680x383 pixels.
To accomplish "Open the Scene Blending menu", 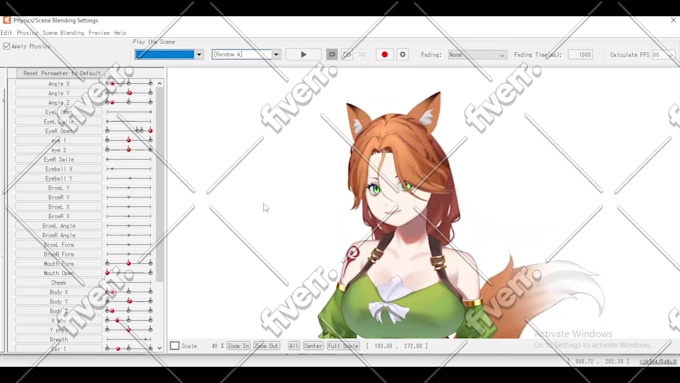I will tap(63, 33).
